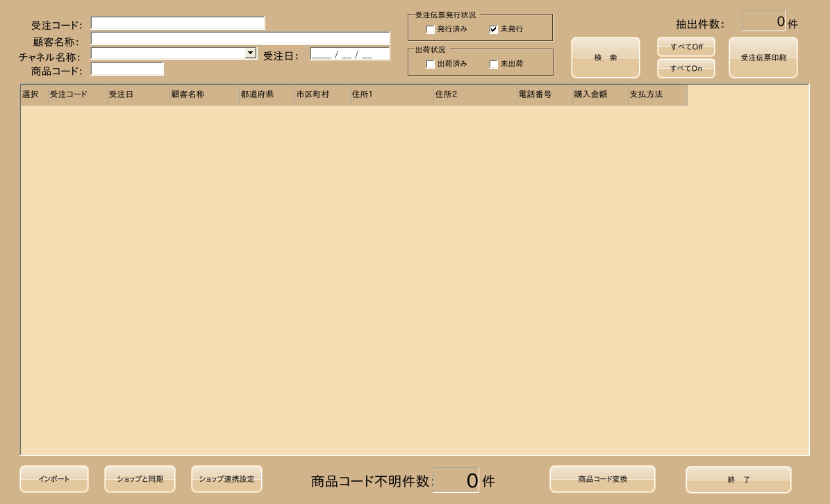Check the 出荷済み checkbox
The width and height of the screenshot is (830, 504).
point(431,64)
